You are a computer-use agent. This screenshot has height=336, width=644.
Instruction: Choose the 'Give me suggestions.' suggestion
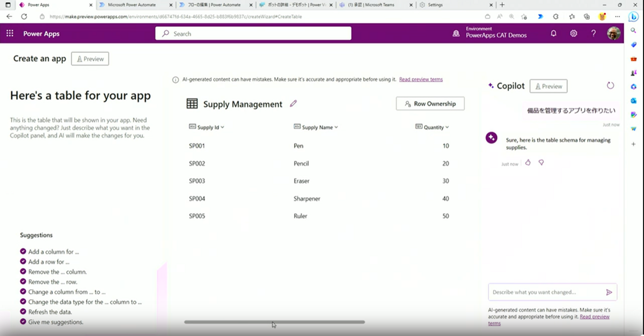(56, 322)
